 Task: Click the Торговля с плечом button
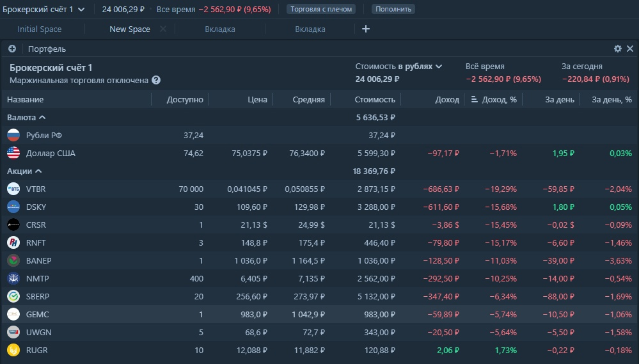tap(321, 9)
